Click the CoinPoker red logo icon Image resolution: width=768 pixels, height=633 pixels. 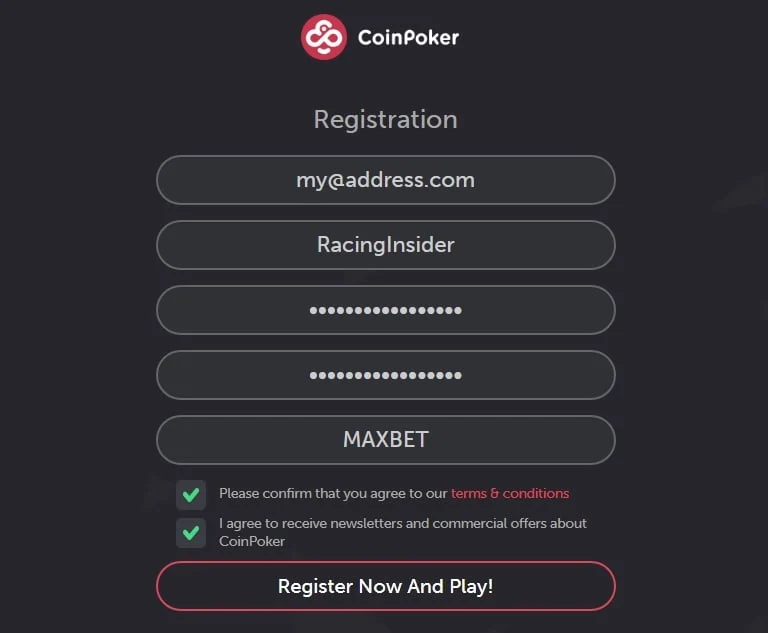(324, 37)
